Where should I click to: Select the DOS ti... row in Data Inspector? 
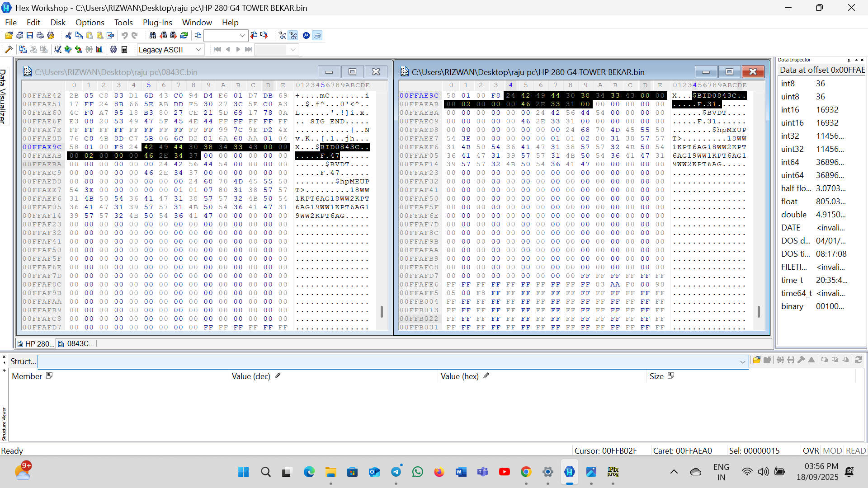pyautogui.click(x=821, y=254)
